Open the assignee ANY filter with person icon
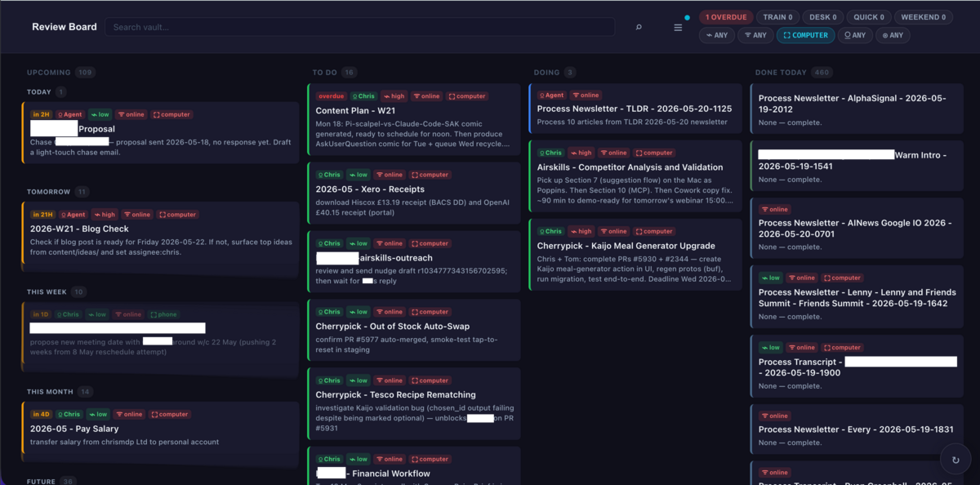The image size is (980, 485). pyautogui.click(x=855, y=35)
